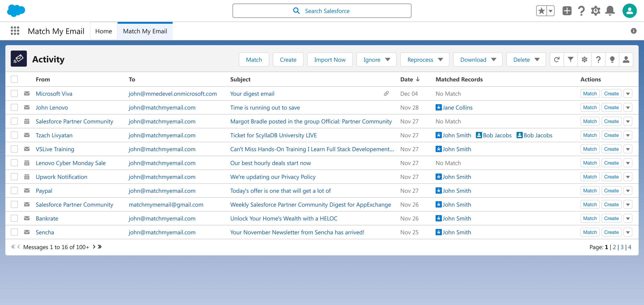Expand the Ignore dropdown button
644x305 pixels.
[376, 59]
